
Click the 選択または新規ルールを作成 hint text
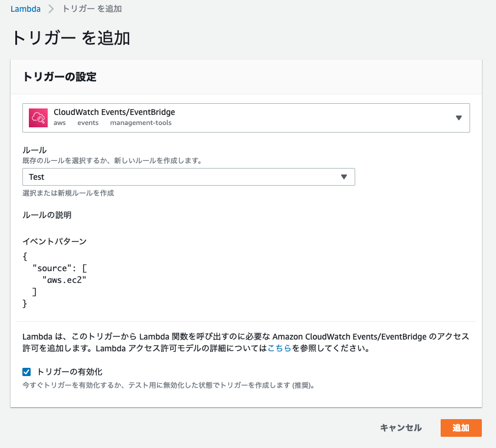(68, 193)
